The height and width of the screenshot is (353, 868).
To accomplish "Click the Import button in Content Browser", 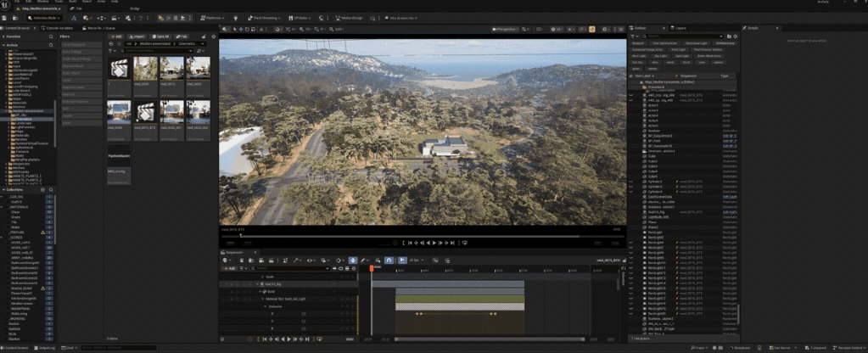I will 138,36.
